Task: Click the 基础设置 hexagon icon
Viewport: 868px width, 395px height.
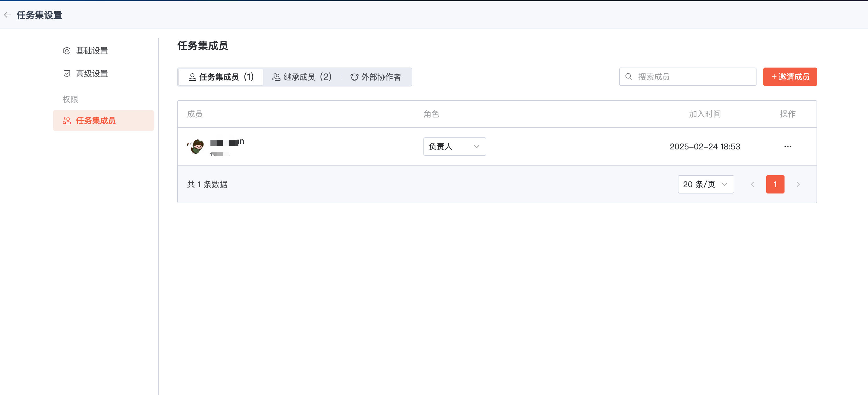Action: [x=67, y=51]
